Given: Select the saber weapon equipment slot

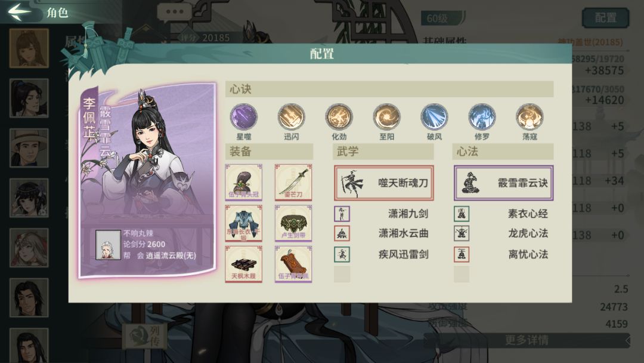Looking at the screenshot, I should pyautogui.click(x=293, y=182).
